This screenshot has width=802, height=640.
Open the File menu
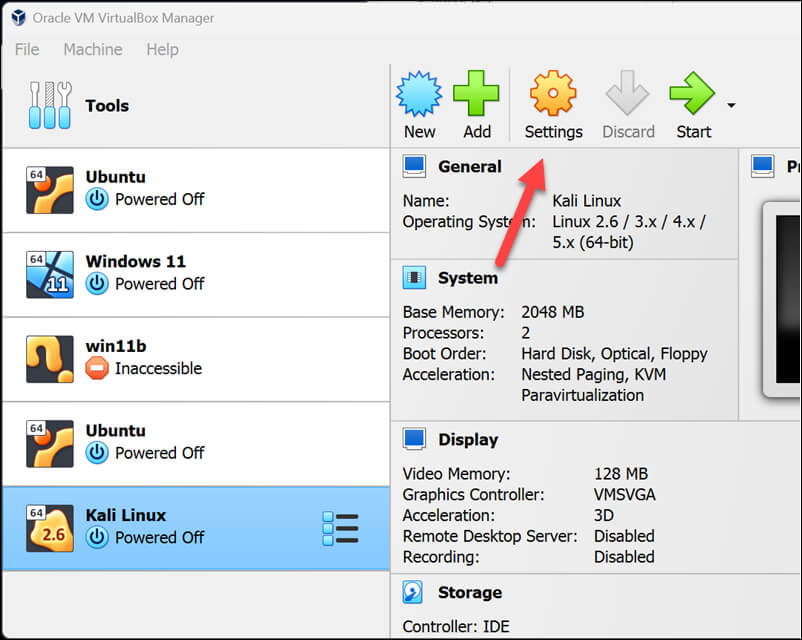click(x=27, y=49)
